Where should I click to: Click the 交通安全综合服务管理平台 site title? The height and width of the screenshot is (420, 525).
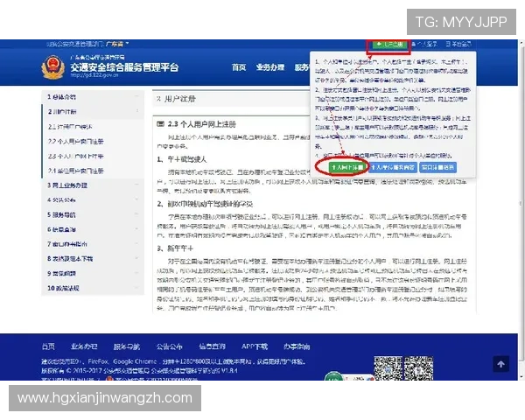tap(124, 67)
